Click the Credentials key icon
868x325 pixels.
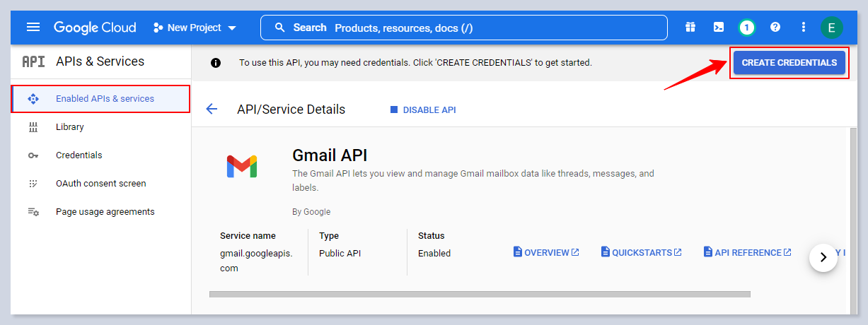coord(33,155)
